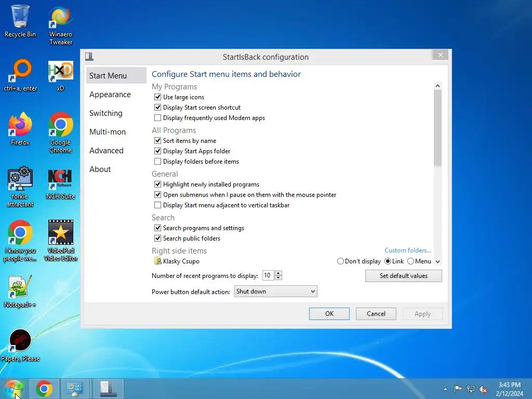Select the 'ctrl+a, enter' desktop shortcut

click(20, 75)
